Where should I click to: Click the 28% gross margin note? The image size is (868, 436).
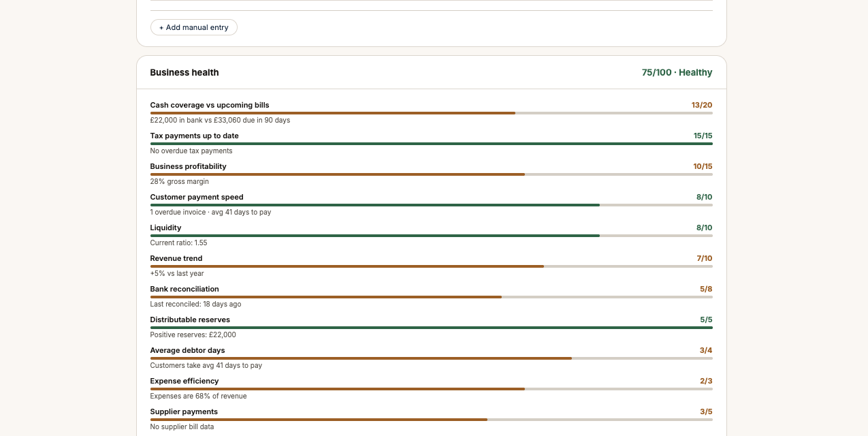pos(180,181)
